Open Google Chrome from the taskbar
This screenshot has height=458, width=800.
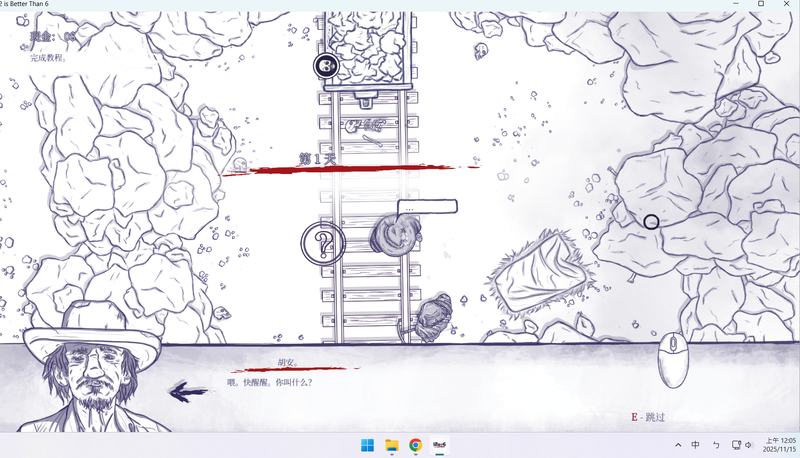tap(416, 445)
